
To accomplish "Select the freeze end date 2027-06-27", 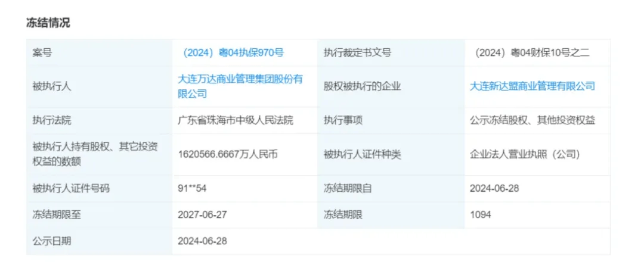I will coord(202,214).
